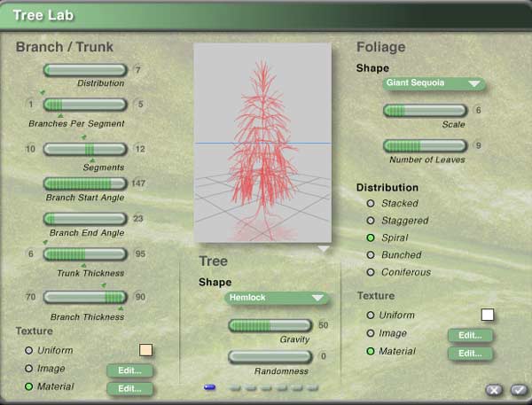Select Coniferous foliage distribution
Viewport: 532px width, 405px height.
(x=371, y=272)
